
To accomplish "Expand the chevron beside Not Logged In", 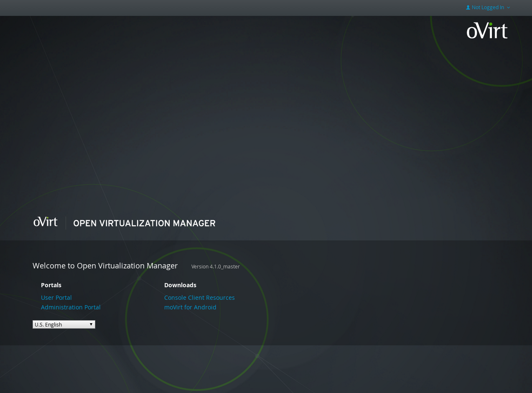I will [x=508, y=8].
